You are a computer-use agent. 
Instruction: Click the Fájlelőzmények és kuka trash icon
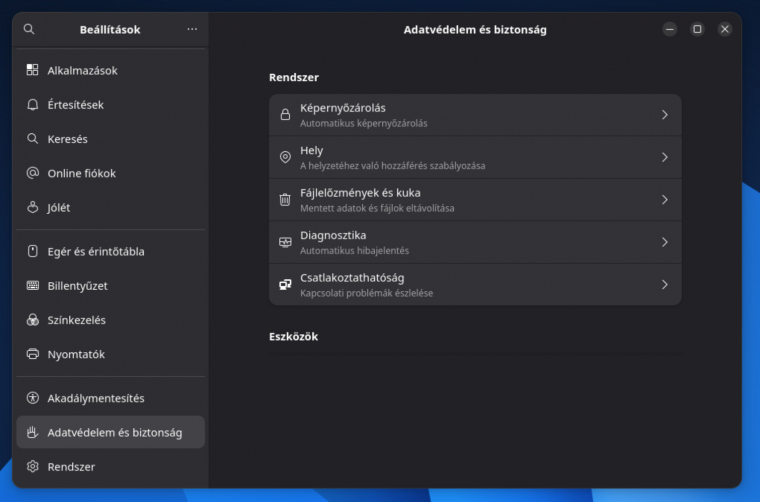click(x=285, y=200)
